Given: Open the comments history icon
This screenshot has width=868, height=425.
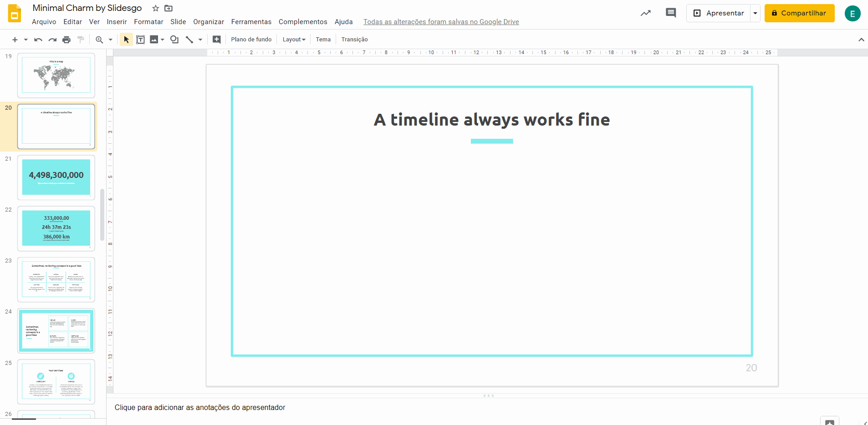Looking at the screenshot, I should [x=671, y=13].
